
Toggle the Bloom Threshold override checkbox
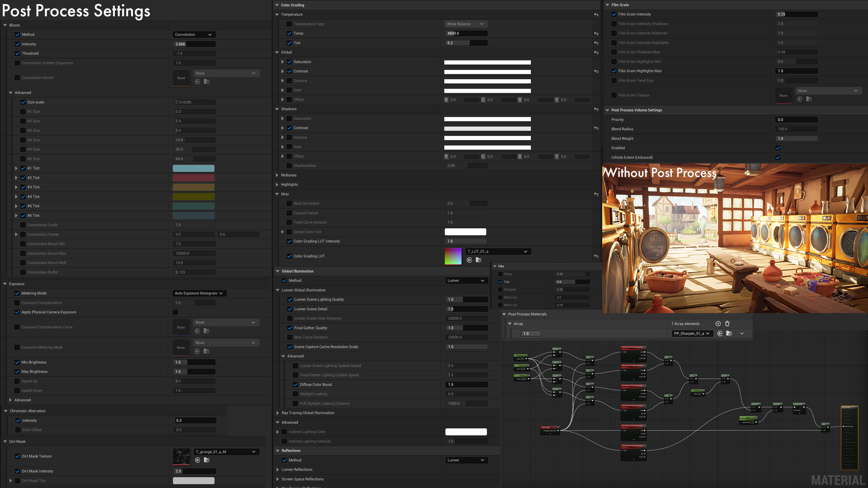pyautogui.click(x=17, y=53)
